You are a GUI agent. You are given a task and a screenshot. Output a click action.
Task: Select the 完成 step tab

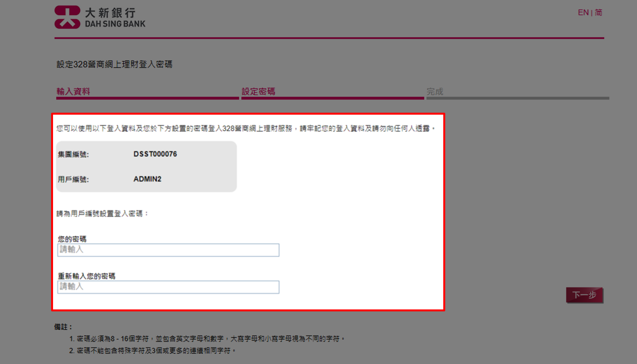pyautogui.click(x=435, y=91)
